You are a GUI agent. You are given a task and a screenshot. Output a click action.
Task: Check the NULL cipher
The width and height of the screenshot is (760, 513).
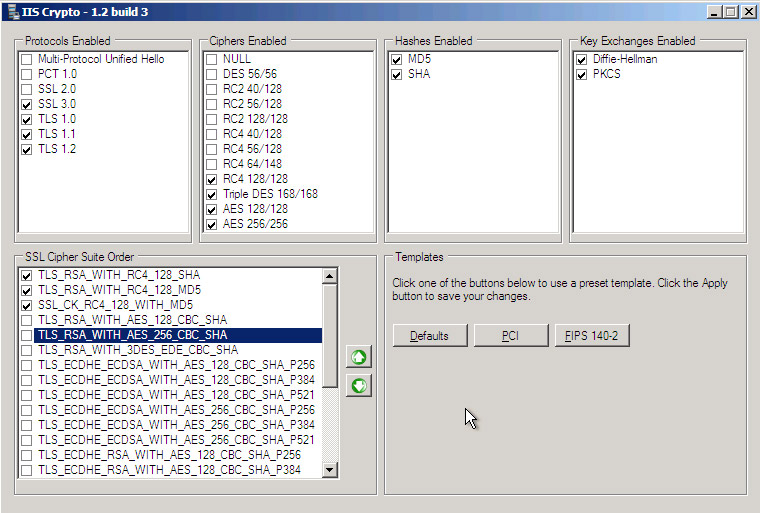[x=211, y=59]
